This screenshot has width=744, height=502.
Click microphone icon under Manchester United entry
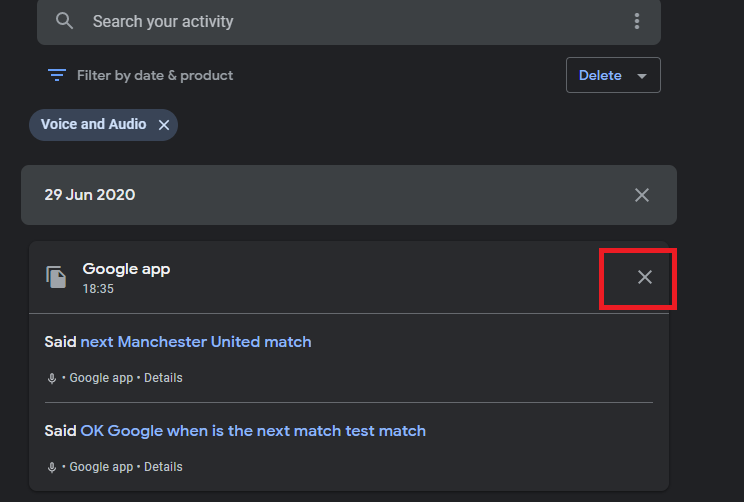(x=52, y=378)
